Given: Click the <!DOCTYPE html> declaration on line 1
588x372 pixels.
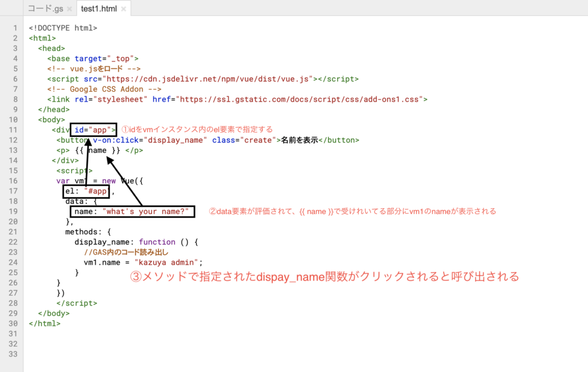Looking at the screenshot, I should [x=63, y=28].
